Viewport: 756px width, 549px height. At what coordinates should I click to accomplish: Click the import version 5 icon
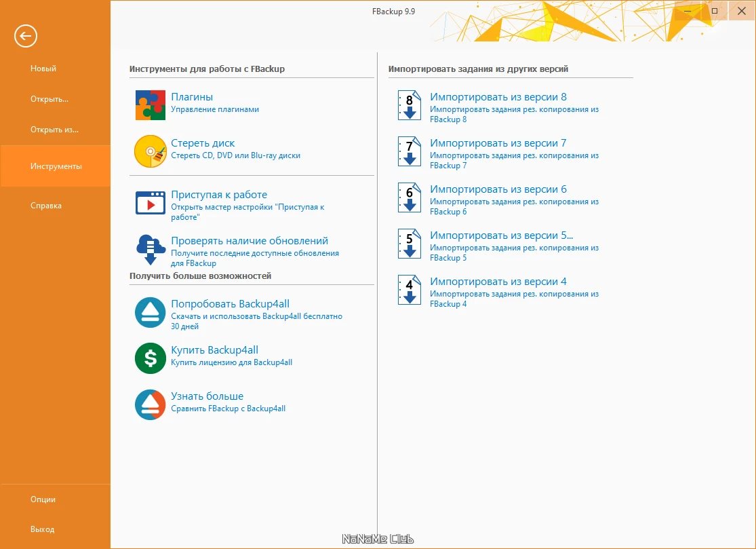point(410,243)
